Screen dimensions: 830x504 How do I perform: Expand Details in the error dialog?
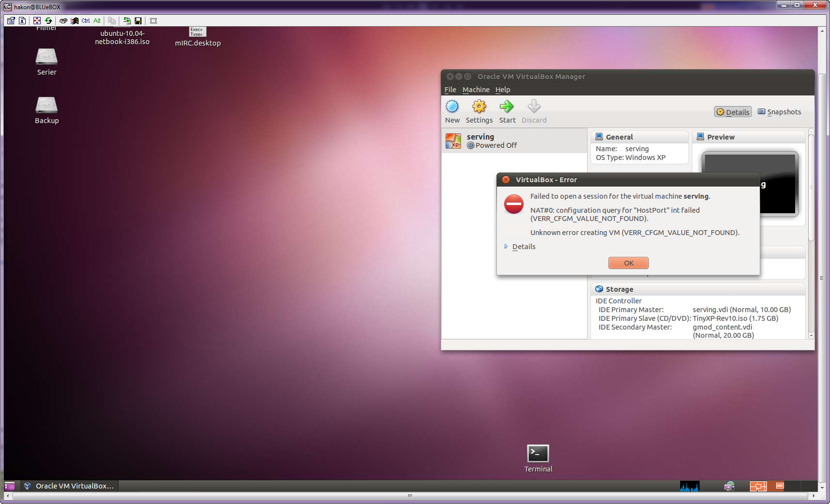tap(520, 247)
